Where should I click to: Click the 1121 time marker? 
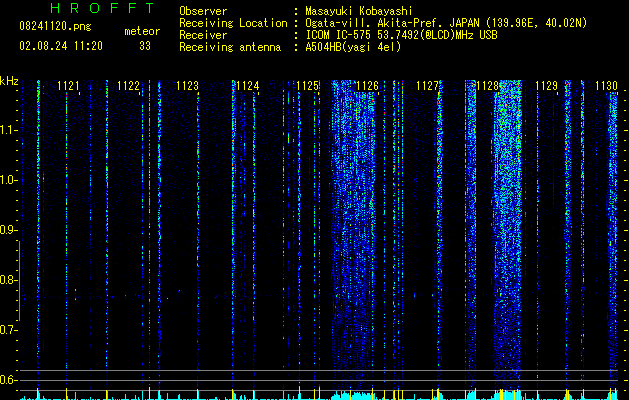tap(68, 86)
